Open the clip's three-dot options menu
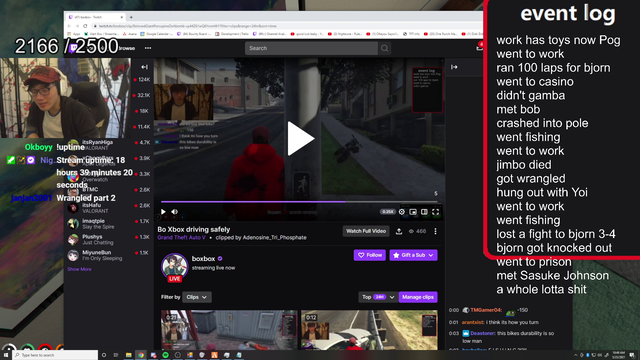 (436, 231)
